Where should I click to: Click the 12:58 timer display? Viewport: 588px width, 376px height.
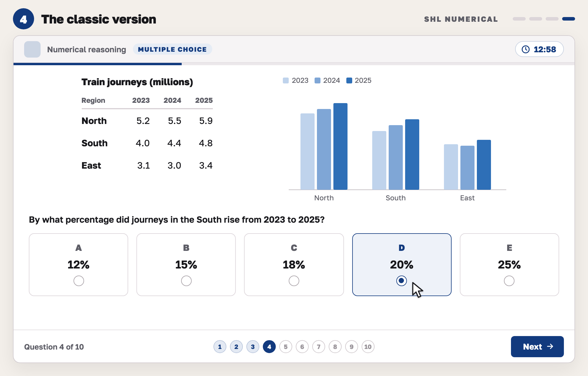click(x=539, y=49)
